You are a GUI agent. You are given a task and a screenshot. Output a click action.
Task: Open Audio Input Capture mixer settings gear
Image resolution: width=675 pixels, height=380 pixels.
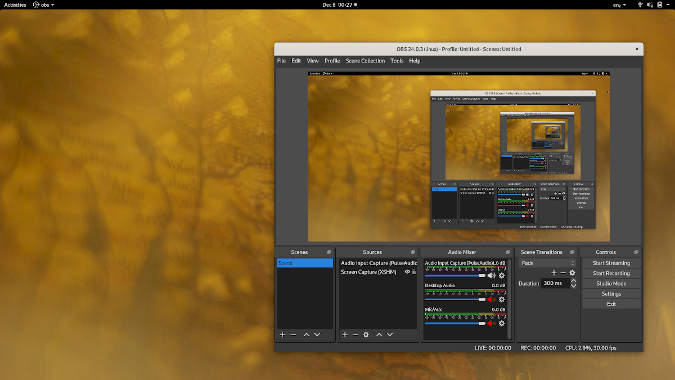502,275
